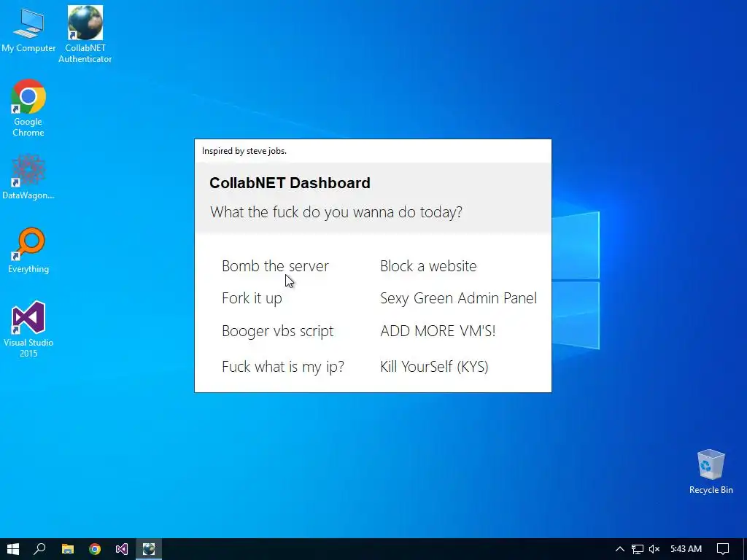Open Visual Studio from the taskbar

pos(122,549)
